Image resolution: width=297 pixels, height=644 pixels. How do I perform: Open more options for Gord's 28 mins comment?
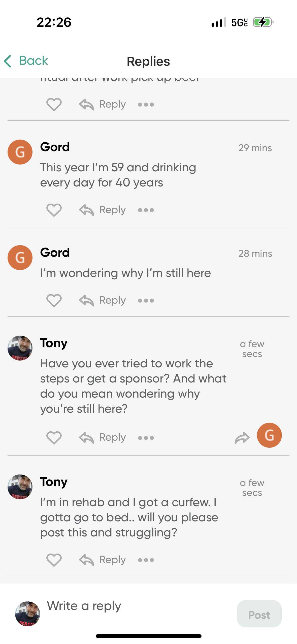tap(146, 301)
